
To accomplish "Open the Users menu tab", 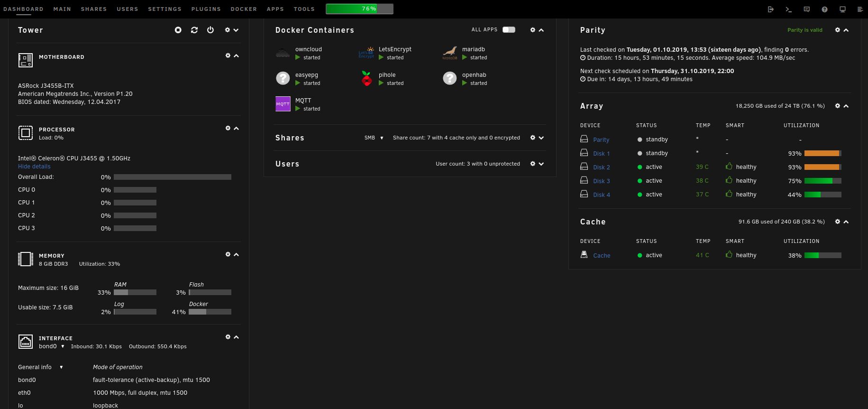I will pos(128,9).
